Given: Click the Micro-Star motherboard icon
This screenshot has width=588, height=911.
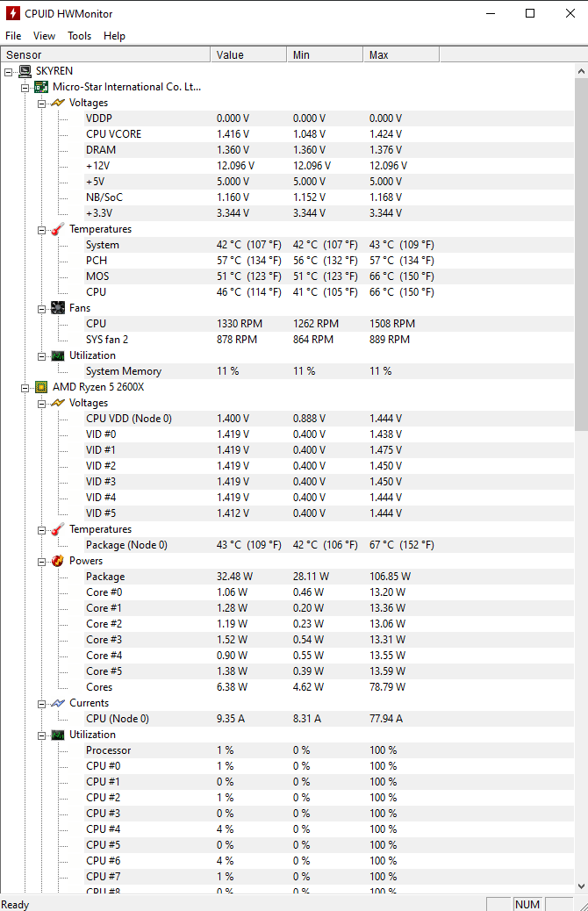Looking at the screenshot, I should click(x=40, y=87).
